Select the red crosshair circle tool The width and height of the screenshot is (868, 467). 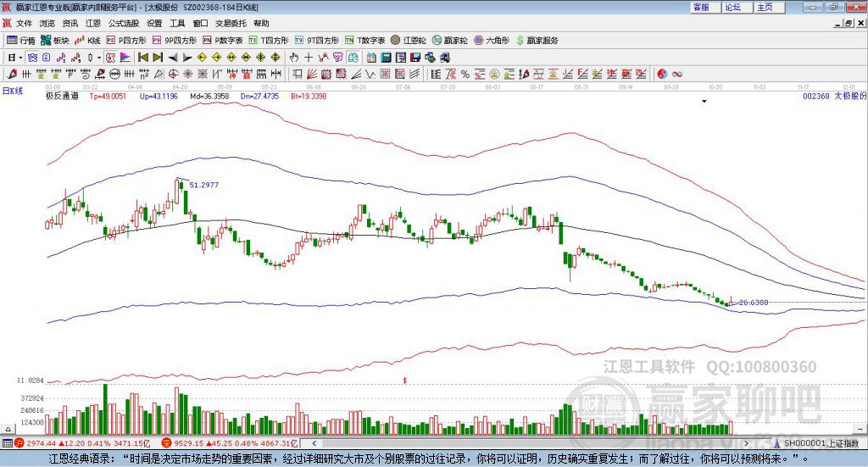click(x=173, y=74)
